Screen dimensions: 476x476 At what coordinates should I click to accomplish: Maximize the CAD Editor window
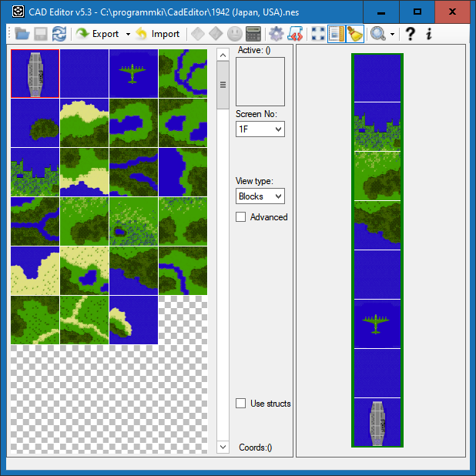[x=417, y=12]
